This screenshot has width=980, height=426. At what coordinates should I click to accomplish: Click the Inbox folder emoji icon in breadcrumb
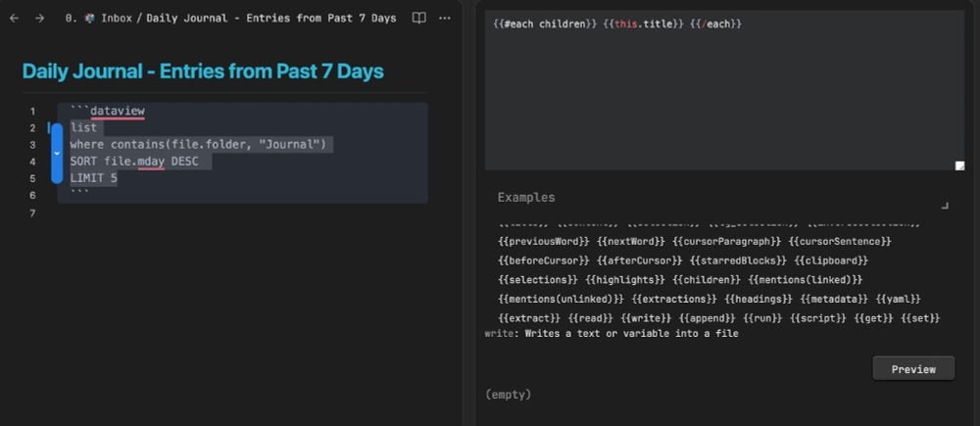89,18
